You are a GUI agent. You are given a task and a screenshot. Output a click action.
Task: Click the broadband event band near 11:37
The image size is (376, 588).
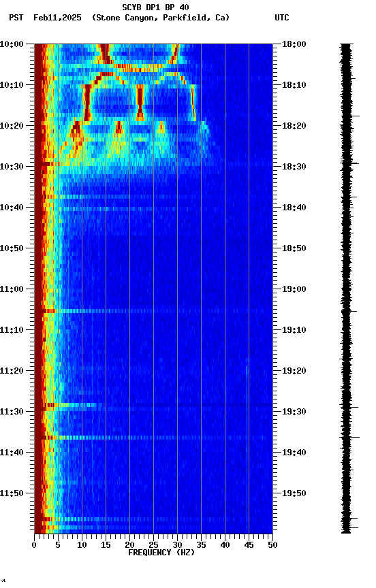[x=153, y=438]
